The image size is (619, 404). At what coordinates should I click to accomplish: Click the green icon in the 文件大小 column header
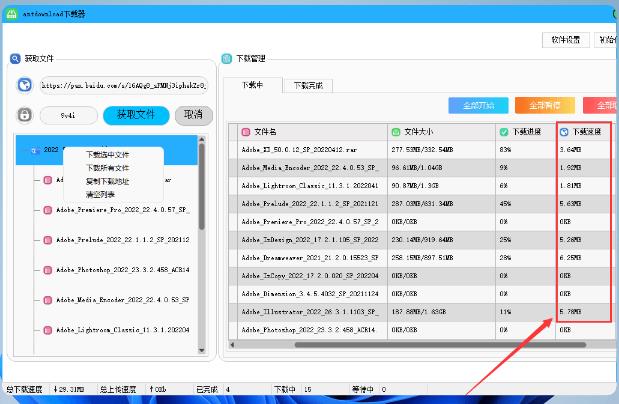(x=396, y=132)
